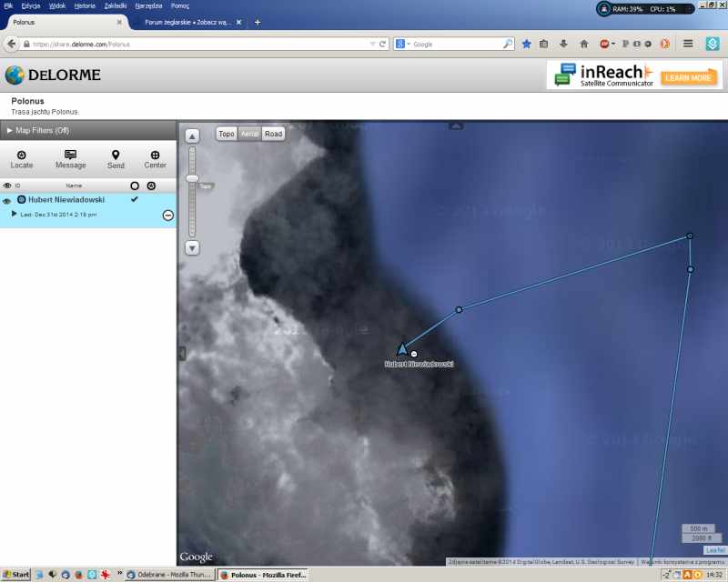
Task: Switch map to Topo view
Action: (227, 134)
